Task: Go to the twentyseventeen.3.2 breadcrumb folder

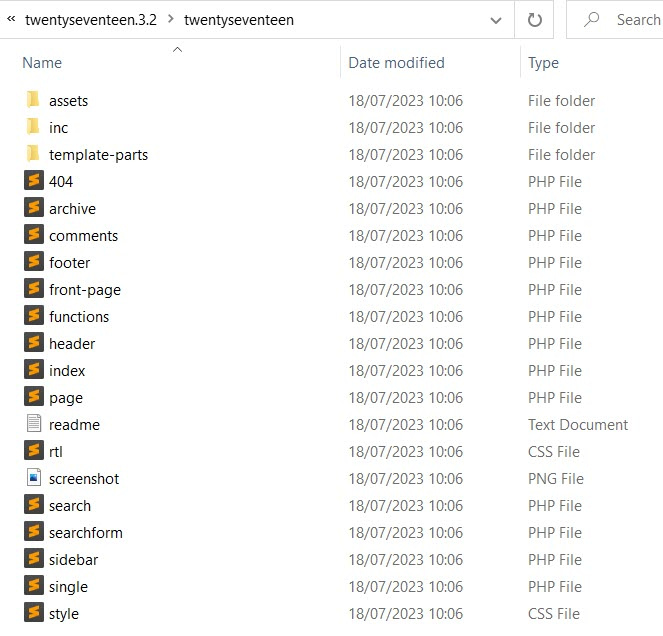Action: (91, 20)
